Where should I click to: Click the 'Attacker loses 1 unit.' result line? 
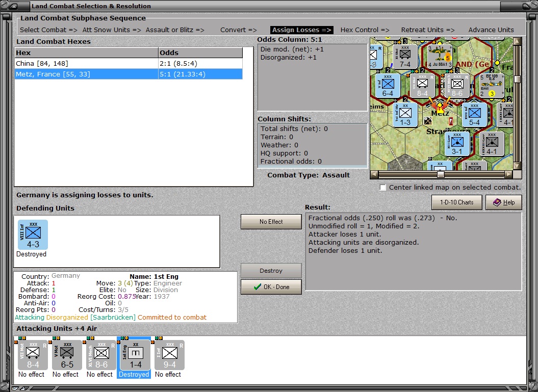point(345,234)
